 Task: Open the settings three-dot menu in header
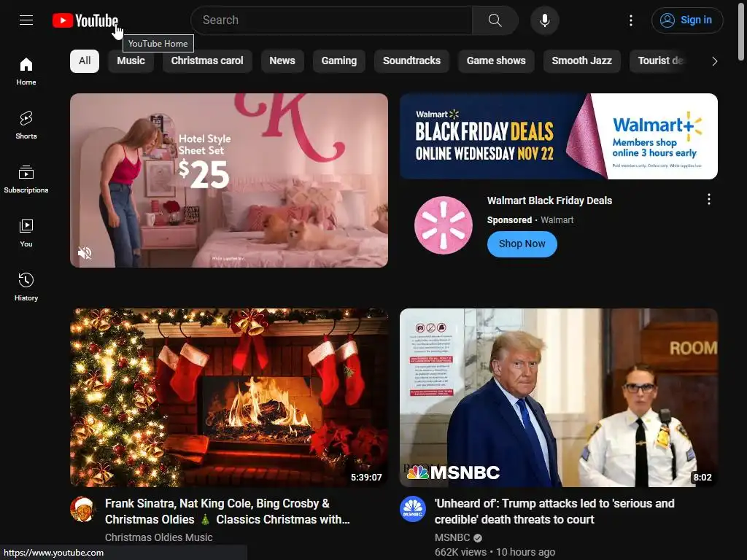[x=631, y=20]
